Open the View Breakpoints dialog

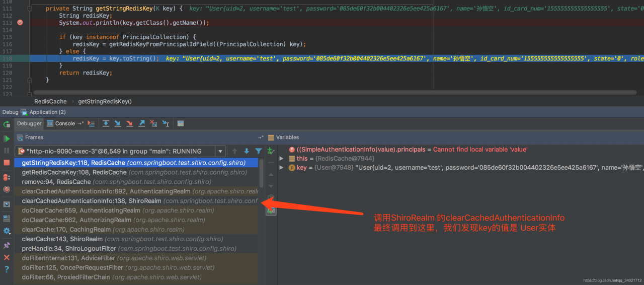[7, 177]
